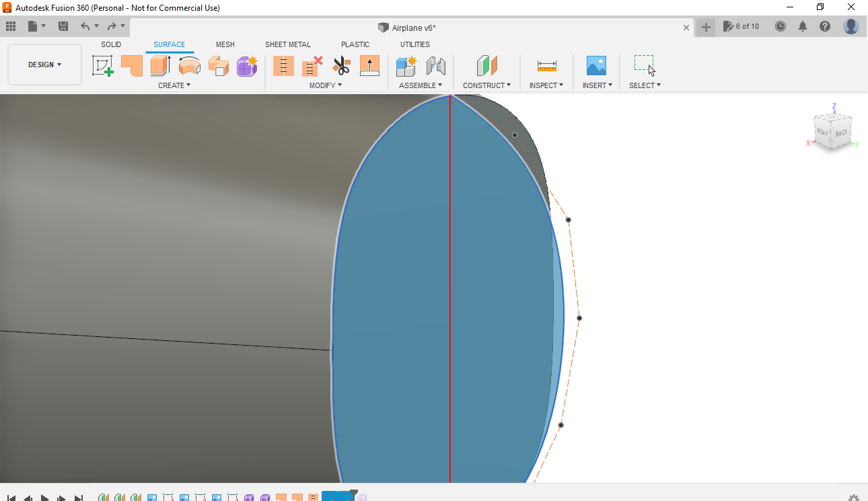Activate the Extend tool
Screen dimensions: 868x501
pyautogui.click(x=369, y=66)
